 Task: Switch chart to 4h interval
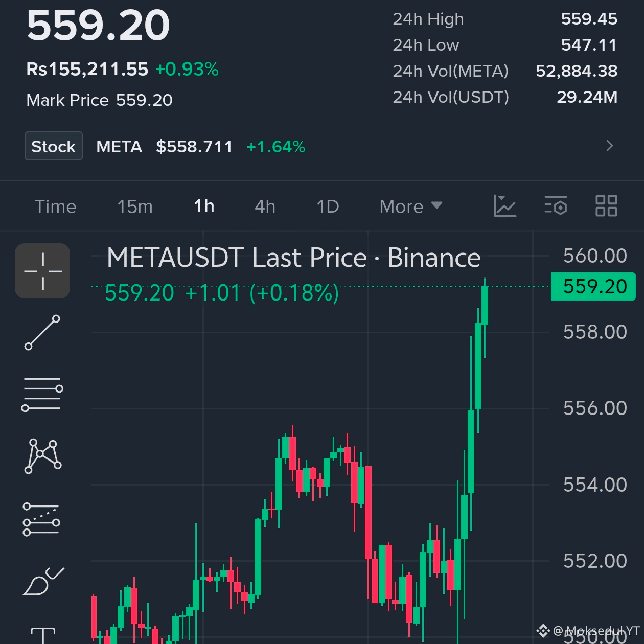pos(265,206)
